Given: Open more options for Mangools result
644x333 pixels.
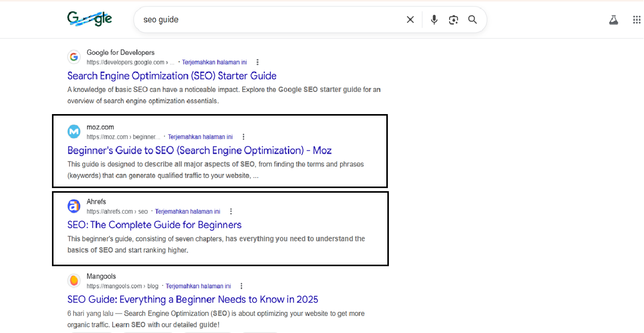Looking at the screenshot, I should pos(241,286).
